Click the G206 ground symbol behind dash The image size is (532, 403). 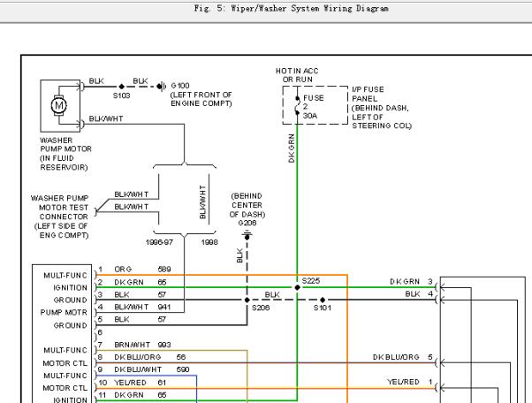click(247, 235)
